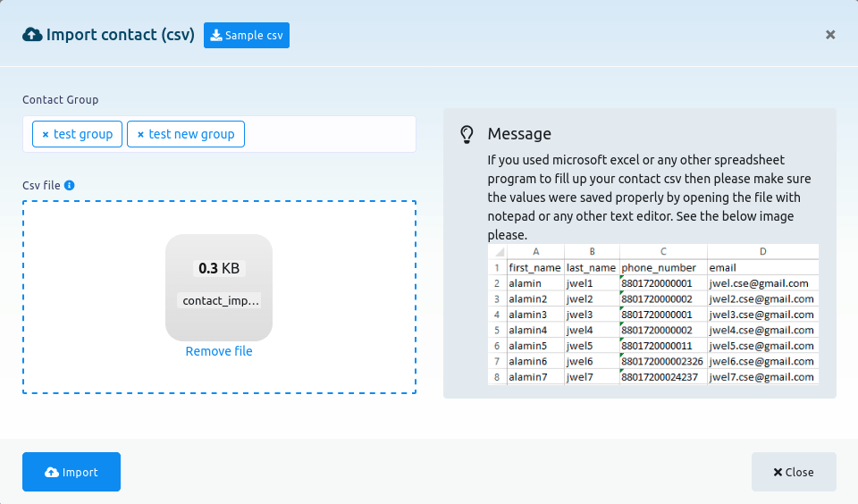Screen dimensions: 858x504
Task: Click the Close button at the bottom
Action: pyautogui.click(x=794, y=472)
